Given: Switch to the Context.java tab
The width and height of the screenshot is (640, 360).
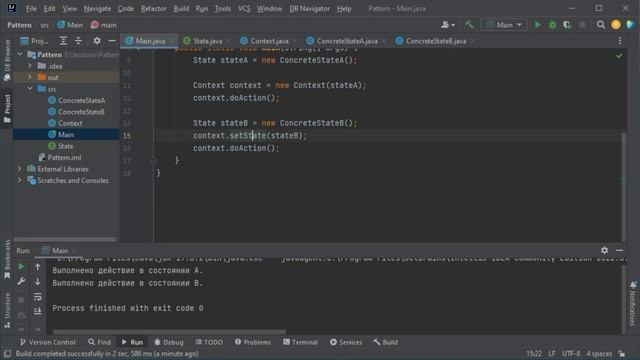Looking at the screenshot, I should pos(269,41).
